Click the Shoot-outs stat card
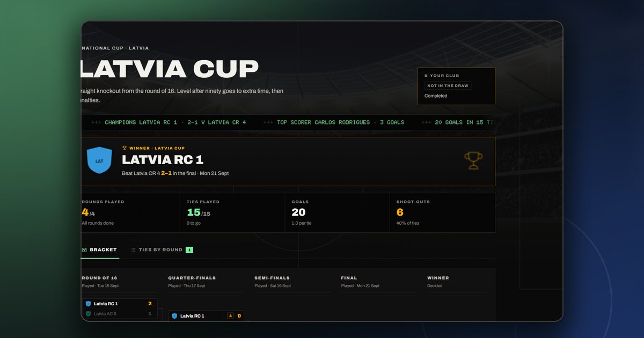 coord(442,213)
